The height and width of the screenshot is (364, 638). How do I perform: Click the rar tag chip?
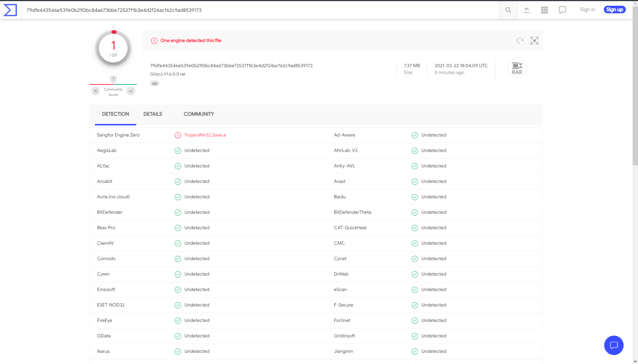tap(155, 83)
